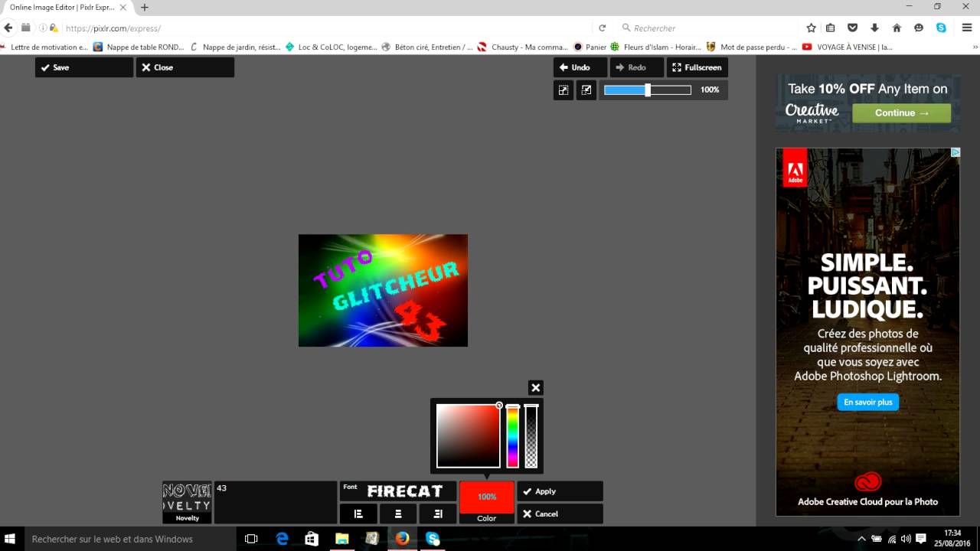Reload the current page

(603, 28)
